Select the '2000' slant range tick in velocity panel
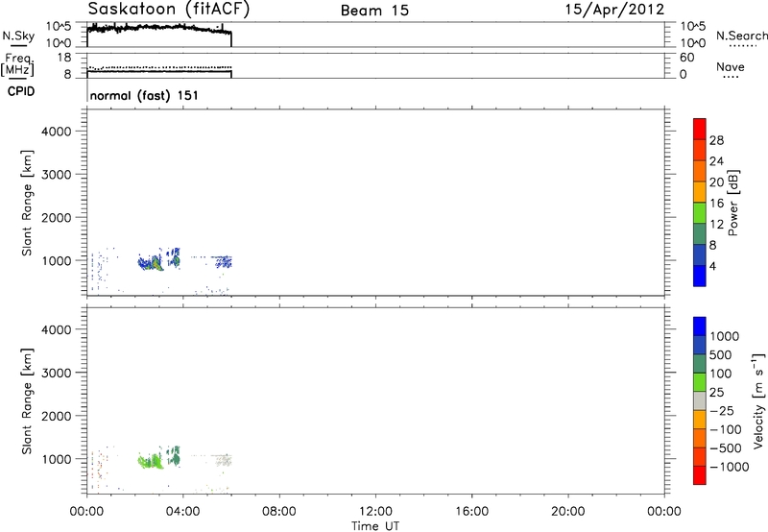Image resolution: width=768 pixels, height=532 pixels. coord(57,416)
